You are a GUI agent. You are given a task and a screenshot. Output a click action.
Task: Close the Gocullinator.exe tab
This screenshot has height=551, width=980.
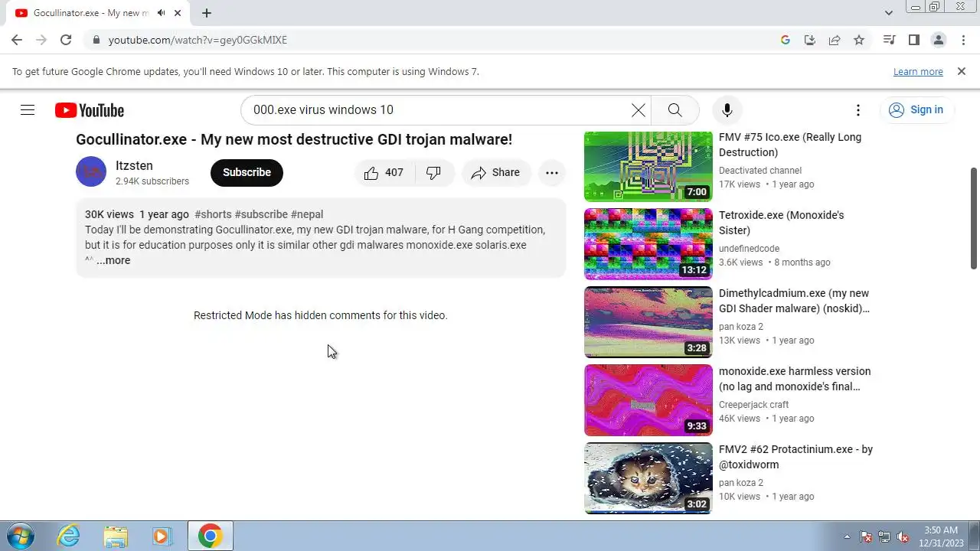pos(179,13)
